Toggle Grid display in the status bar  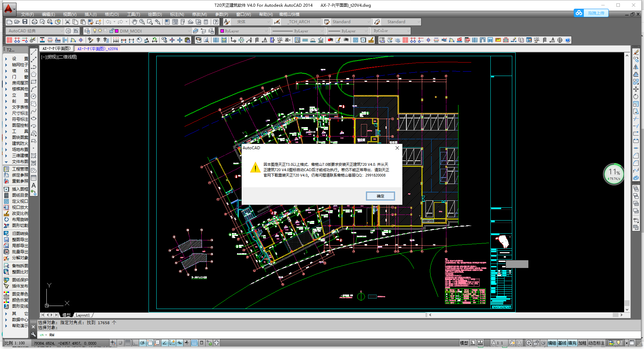128,343
